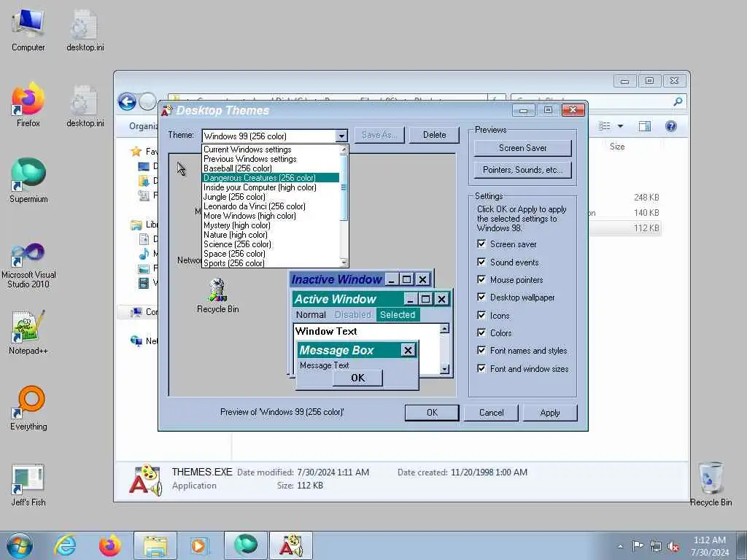
Task: Toggle the Explorer preview pane icon
Action: pos(645,126)
